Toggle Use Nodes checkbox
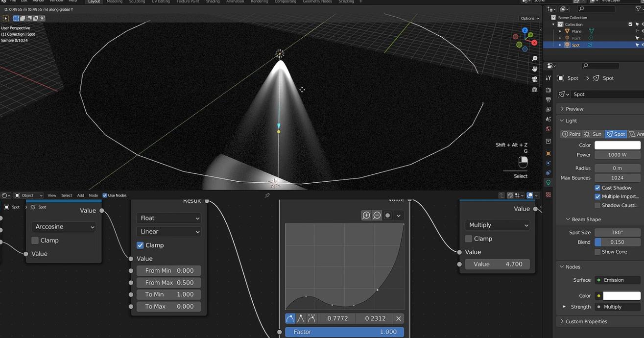Screen dimensions: 644x338 click(x=105, y=195)
